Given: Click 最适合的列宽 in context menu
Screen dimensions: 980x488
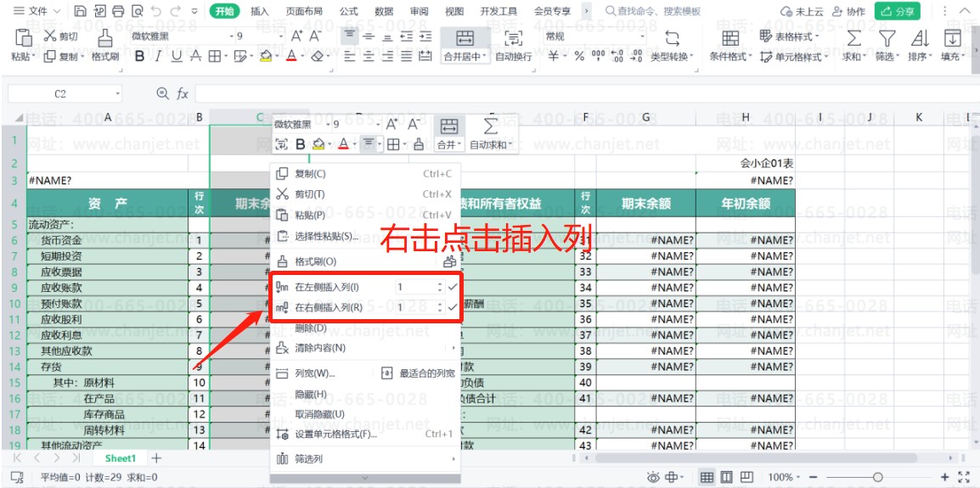Looking at the screenshot, I should pos(419,373).
